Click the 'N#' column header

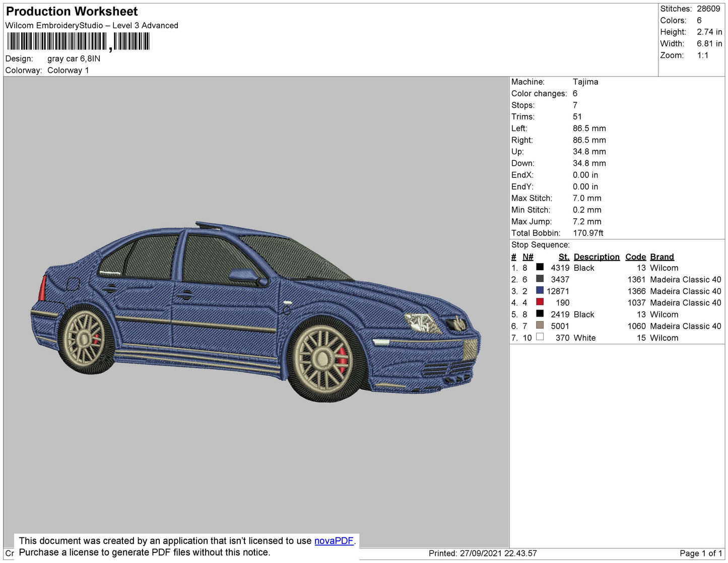(x=527, y=257)
